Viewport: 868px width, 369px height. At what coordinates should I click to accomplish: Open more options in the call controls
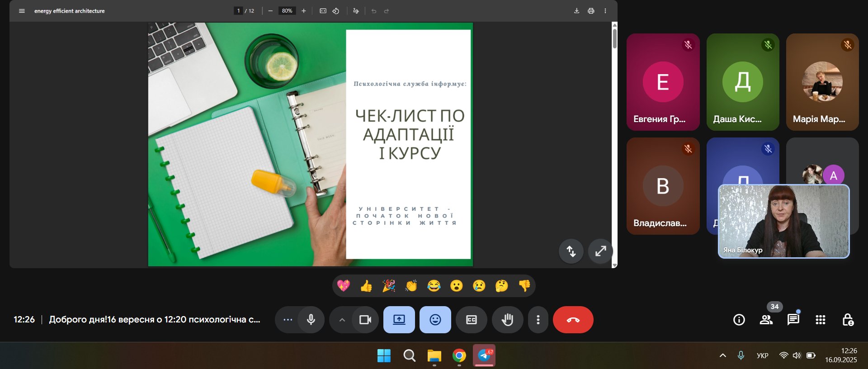(538, 320)
